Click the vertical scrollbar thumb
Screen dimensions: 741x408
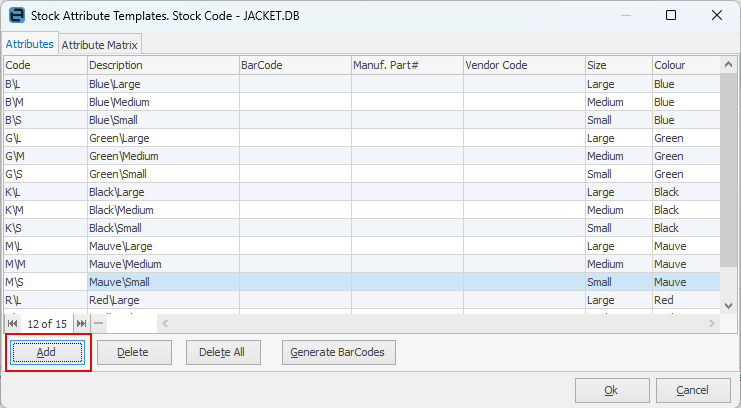pos(728,170)
